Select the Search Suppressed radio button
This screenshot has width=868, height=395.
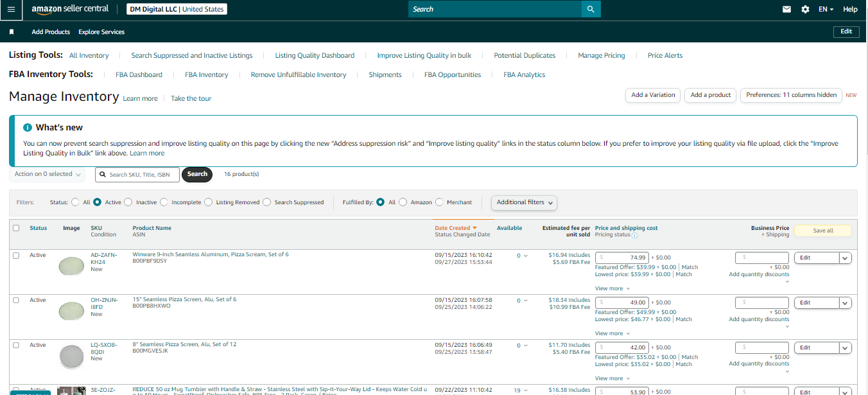click(x=267, y=202)
